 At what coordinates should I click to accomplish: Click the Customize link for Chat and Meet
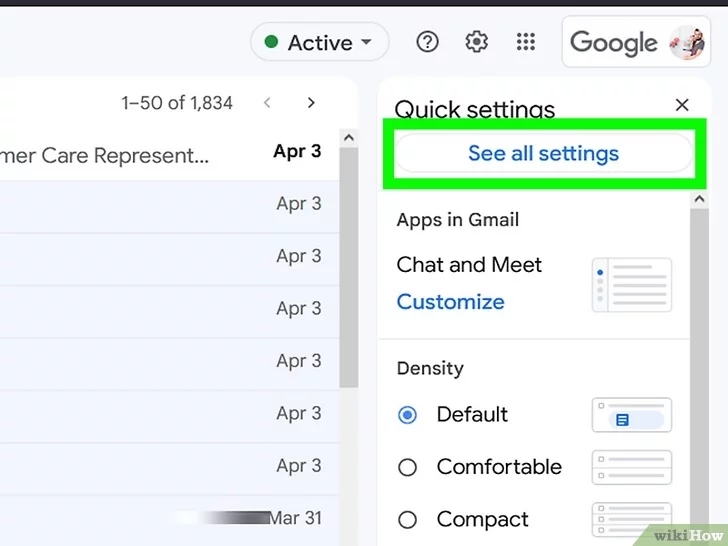click(450, 302)
